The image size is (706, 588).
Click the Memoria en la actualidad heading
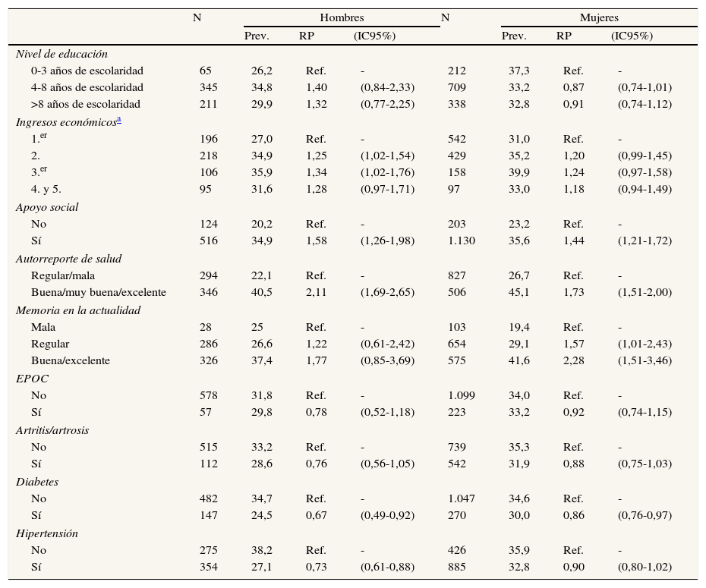(77, 310)
